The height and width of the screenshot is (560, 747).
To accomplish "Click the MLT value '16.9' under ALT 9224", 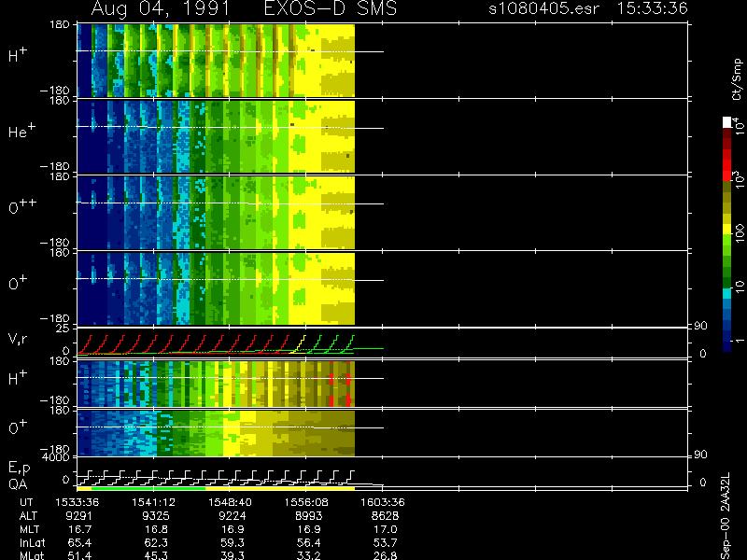I will tap(233, 529).
